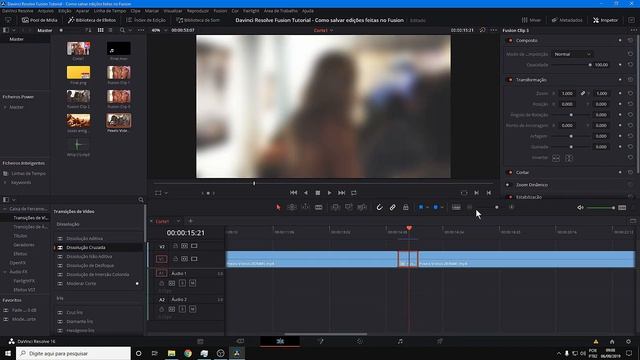Select the arrow selection mode tool

coord(278,207)
